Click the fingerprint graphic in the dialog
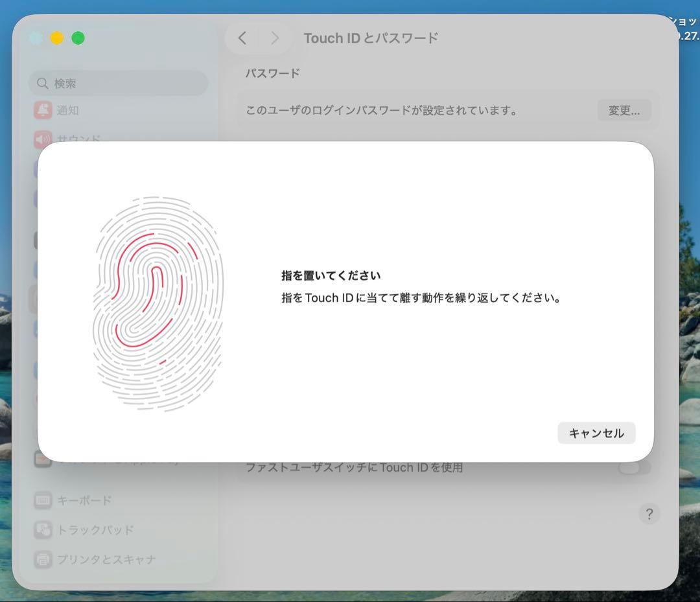This screenshot has height=602, width=700. [x=158, y=304]
